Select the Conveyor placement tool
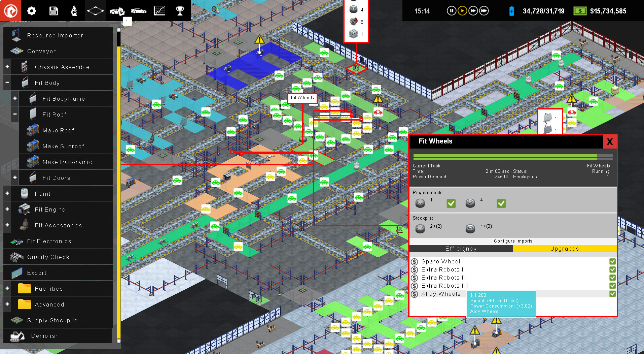644x354 pixels. 41,51
